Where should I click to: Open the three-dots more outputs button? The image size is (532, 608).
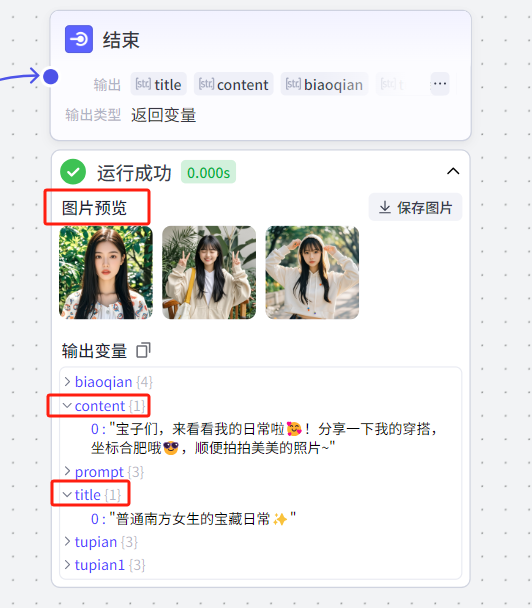pyautogui.click(x=440, y=84)
